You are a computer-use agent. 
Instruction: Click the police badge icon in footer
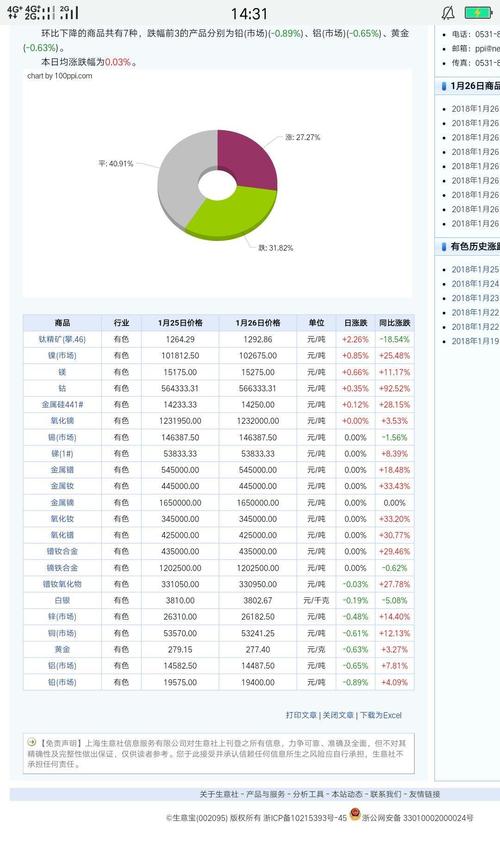(355, 814)
